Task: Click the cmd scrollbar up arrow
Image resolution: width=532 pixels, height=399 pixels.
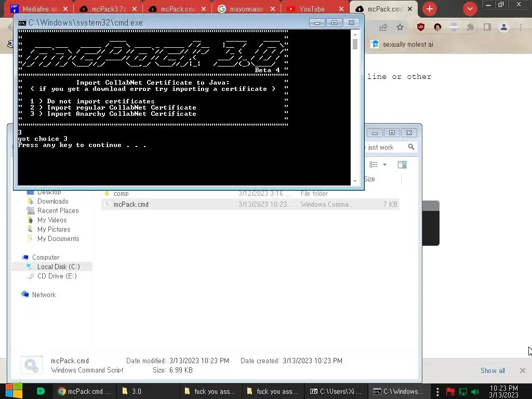Action: pos(355,34)
